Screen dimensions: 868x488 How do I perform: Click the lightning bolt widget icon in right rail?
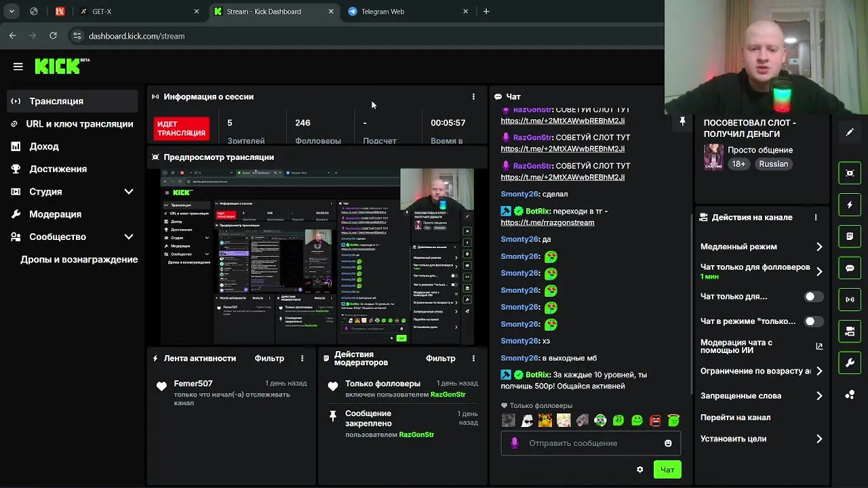pos(850,205)
